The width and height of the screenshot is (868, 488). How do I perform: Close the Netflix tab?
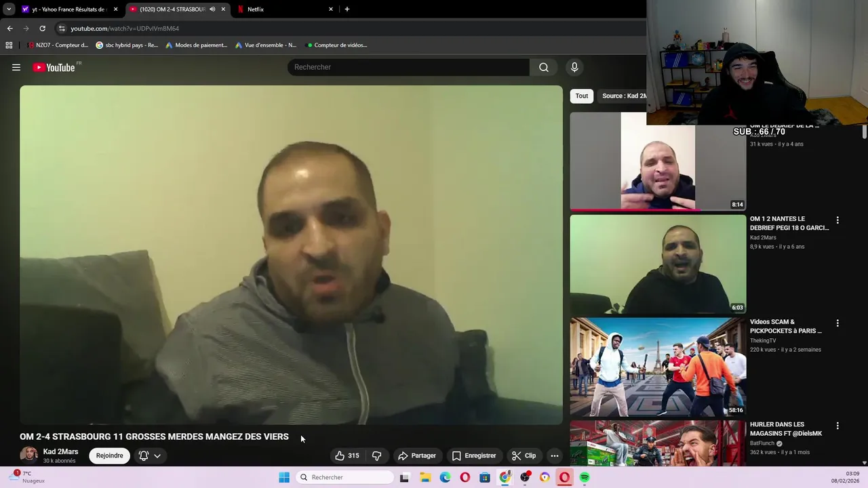pos(331,9)
